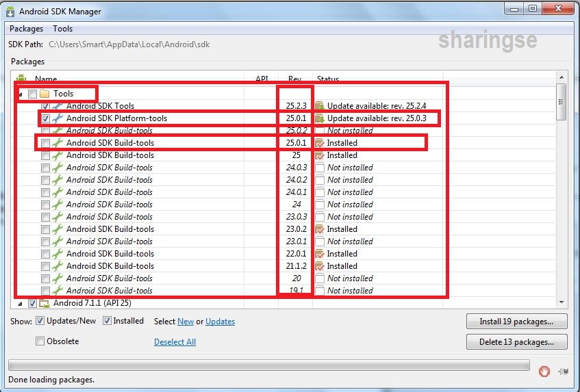
Task: Uncheck Android SDK Platform-tools checkbox
Action: 45,118
